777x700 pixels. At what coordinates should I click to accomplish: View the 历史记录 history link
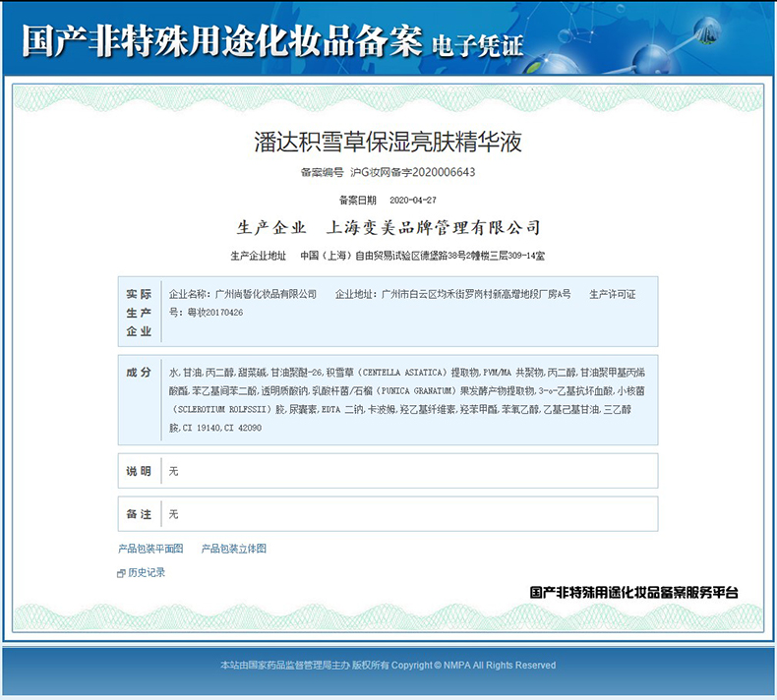click(147, 572)
